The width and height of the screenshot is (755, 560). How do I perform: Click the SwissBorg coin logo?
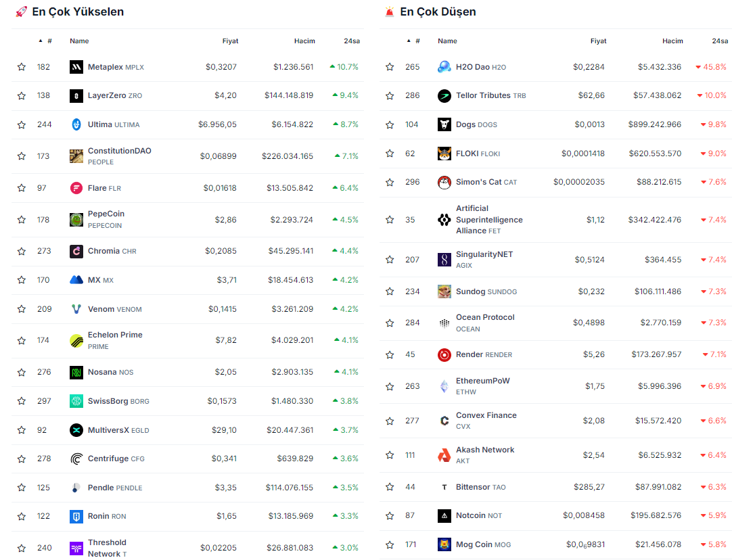[x=76, y=401]
